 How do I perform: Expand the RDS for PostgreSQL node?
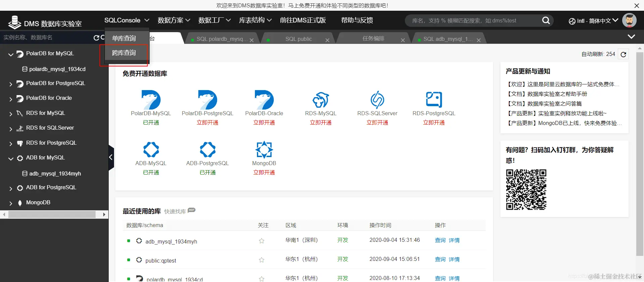tap(11, 144)
